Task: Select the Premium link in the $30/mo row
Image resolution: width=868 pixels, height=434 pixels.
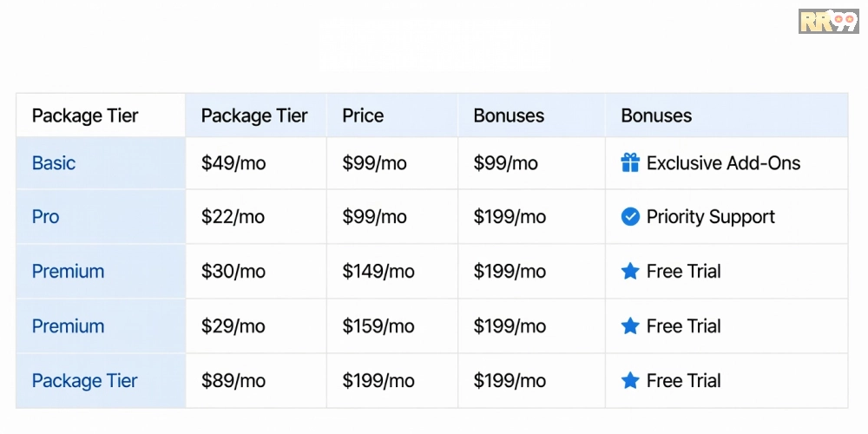Action: point(68,272)
